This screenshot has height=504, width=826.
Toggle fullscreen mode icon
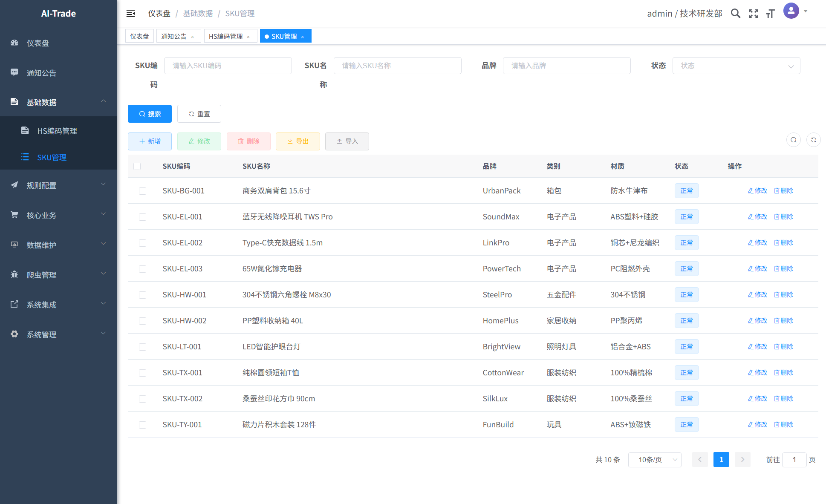[x=754, y=14]
